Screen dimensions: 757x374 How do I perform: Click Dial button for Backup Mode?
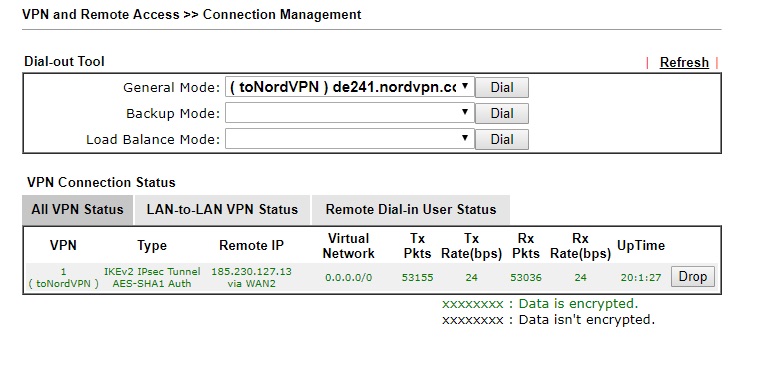[x=502, y=113]
